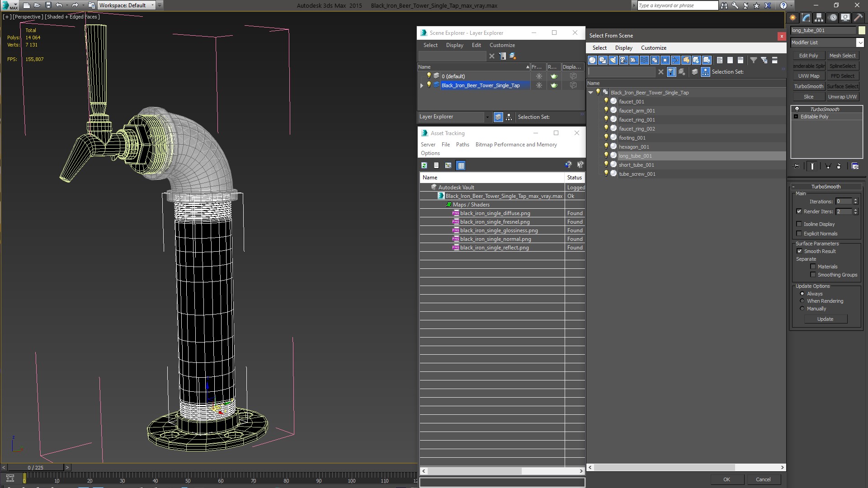Toggle the Isoline Display checkbox
Viewport: 868px width, 488px height.
(x=799, y=224)
